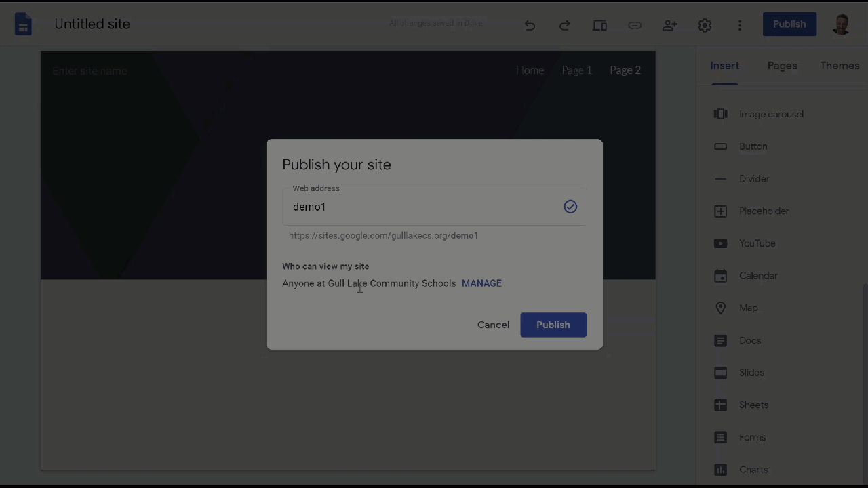Click the top-right Publish button
The image size is (868, 488).
pos(789,24)
